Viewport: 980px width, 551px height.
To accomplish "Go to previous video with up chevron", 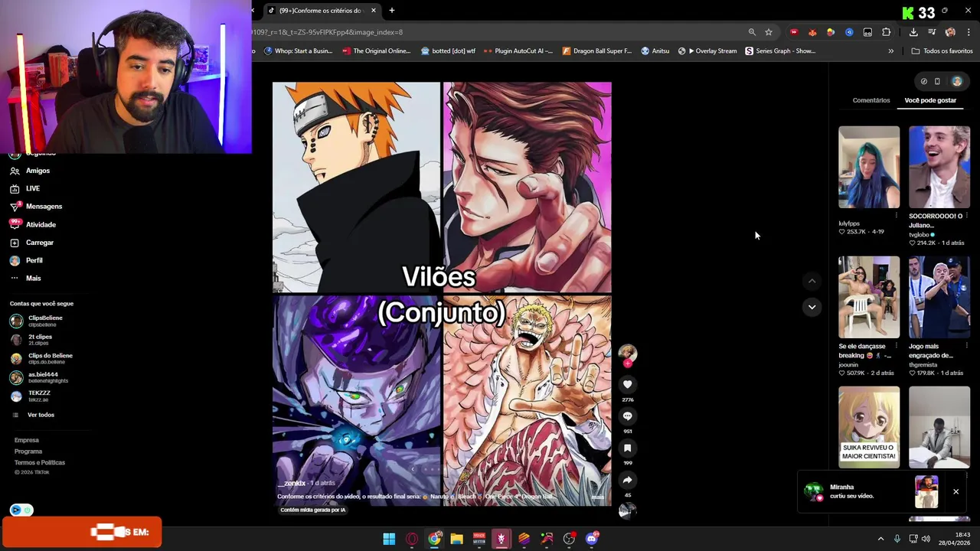I will pos(812,281).
